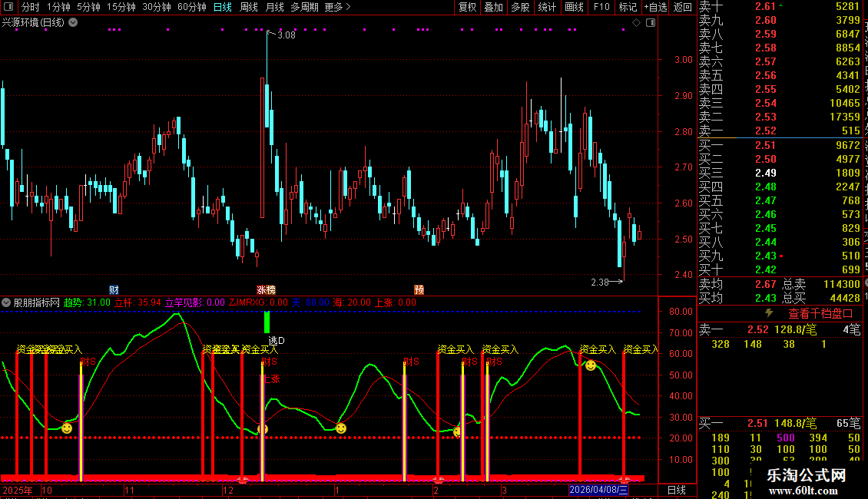Click the 复权 button
This screenshot has height=499, width=868.
[x=467, y=7]
